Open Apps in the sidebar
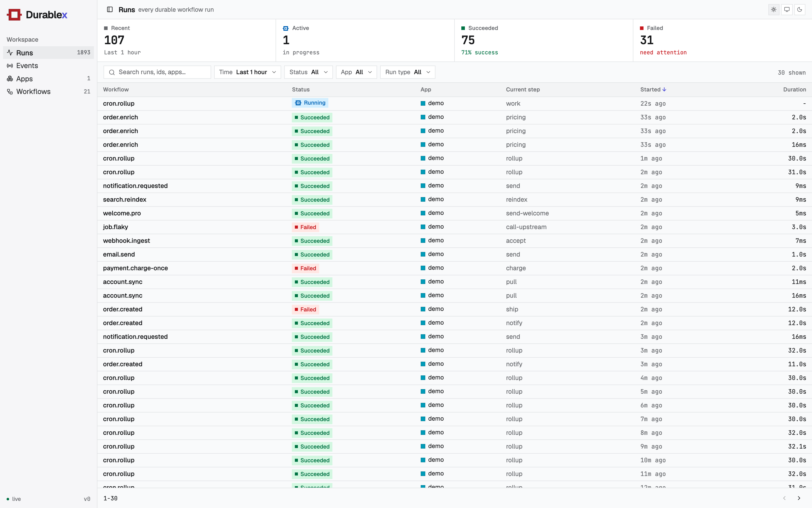Image resolution: width=812 pixels, height=508 pixels. click(48, 79)
